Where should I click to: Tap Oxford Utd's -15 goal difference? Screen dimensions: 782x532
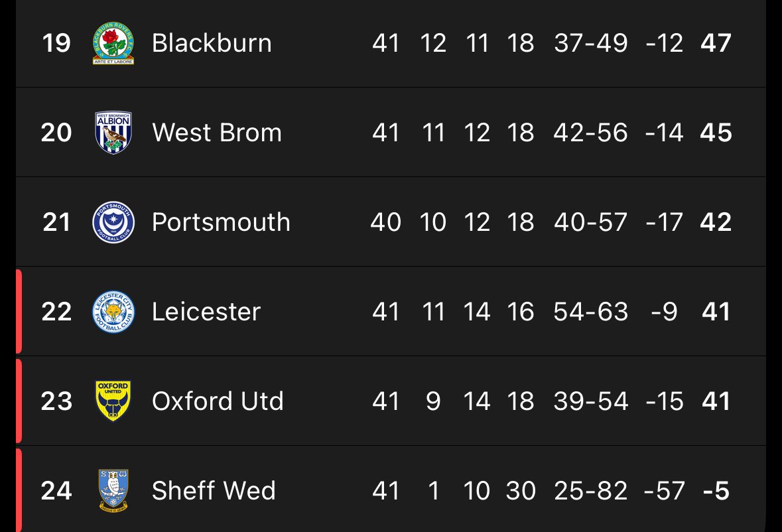pyautogui.click(x=664, y=401)
